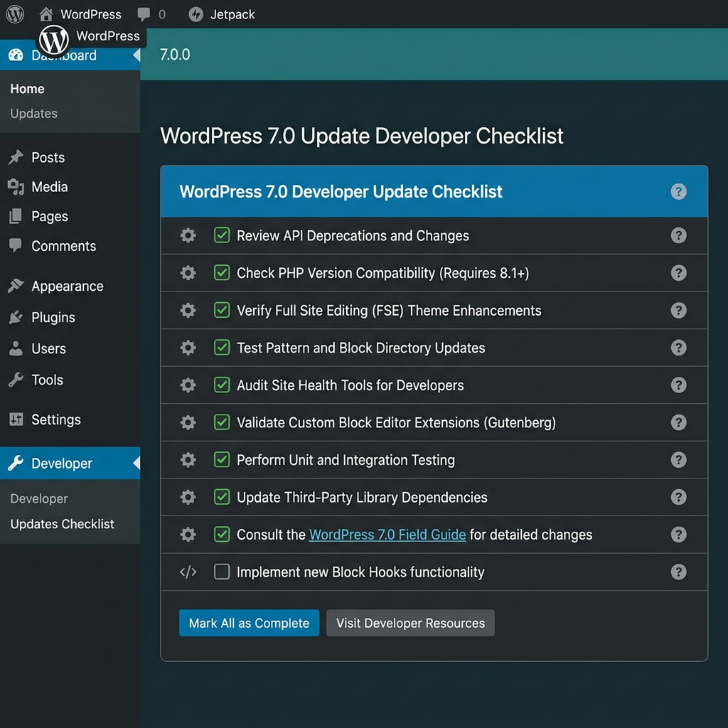The image size is (728, 728).
Task: Collapse Dashboard menu arrow indicator
Action: (136, 55)
